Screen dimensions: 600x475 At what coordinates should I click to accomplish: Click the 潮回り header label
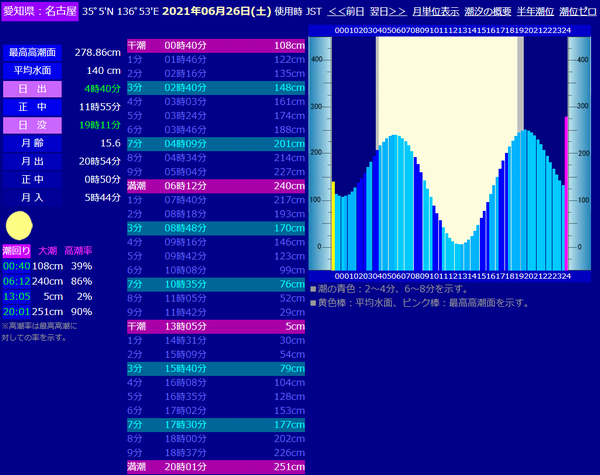[16, 250]
